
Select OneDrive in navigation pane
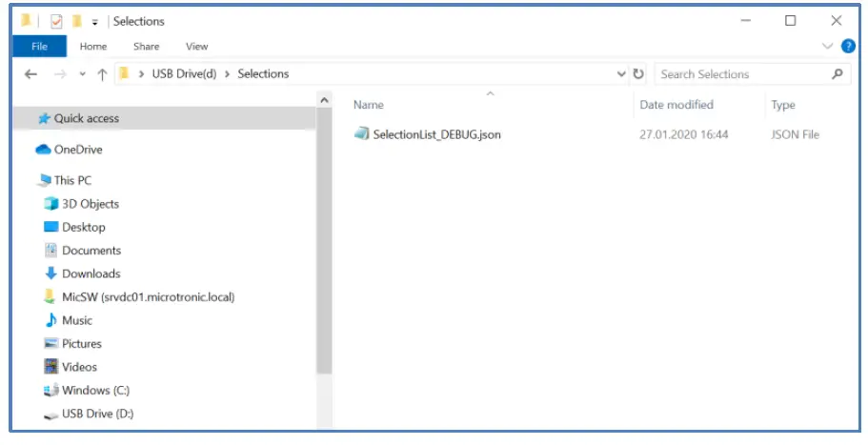tap(69, 150)
